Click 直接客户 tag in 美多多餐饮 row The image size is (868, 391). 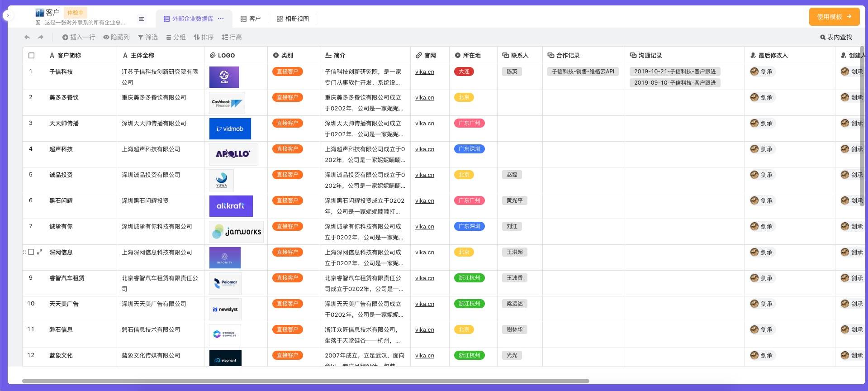pos(287,97)
